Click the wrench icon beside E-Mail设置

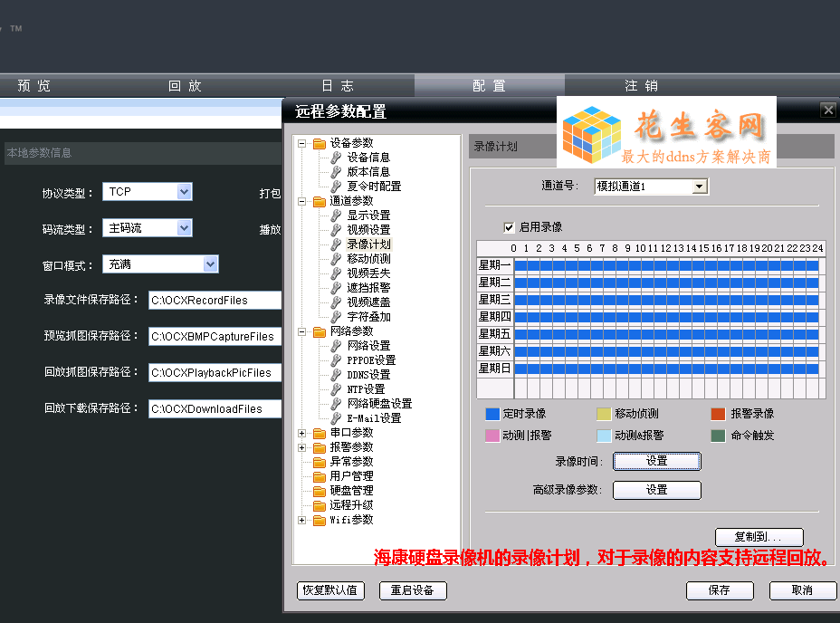pos(336,418)
